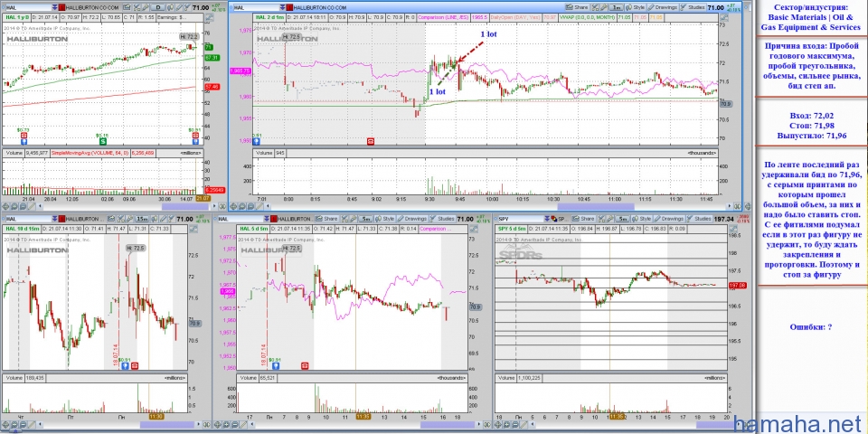Click red earnings phone icon in 1m chart
Viewport: 868px width, 434px height.
pos(371,141)
